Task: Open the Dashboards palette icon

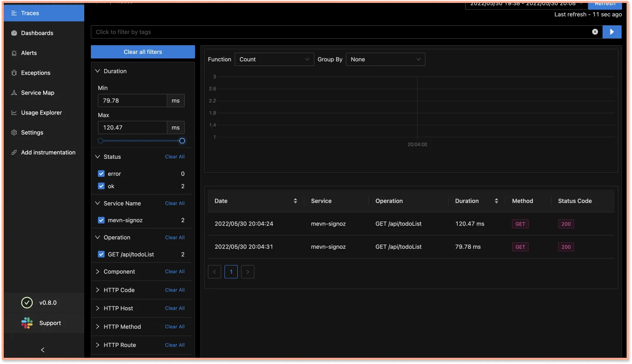Action: coord(14,33)
